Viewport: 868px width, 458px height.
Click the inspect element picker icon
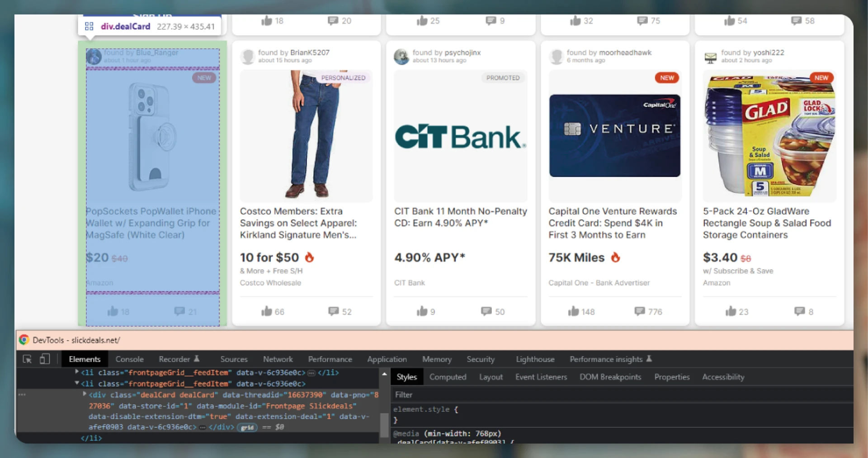[x=27, y=359]
